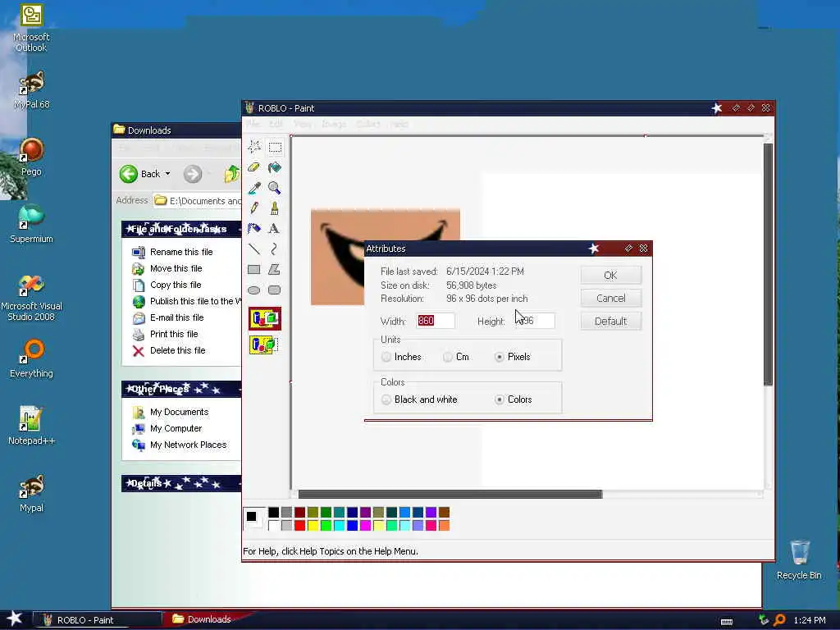Click the Default button in Attributes

point(610,322)
